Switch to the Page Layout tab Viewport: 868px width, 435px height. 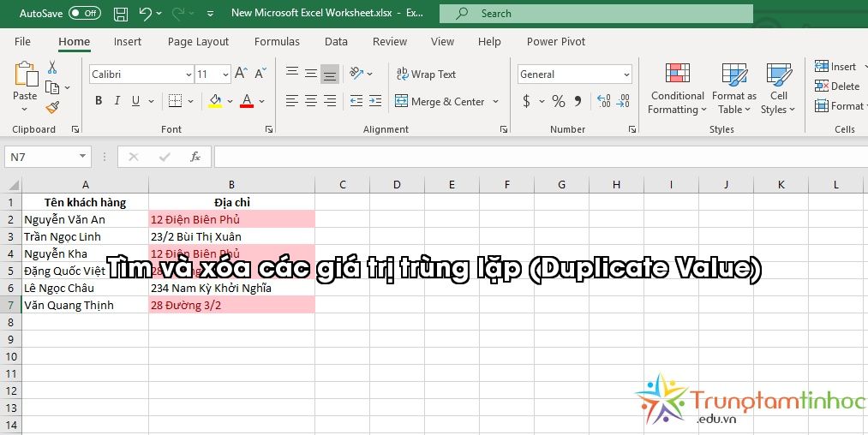pyautogui.click(x=198, y=41)
